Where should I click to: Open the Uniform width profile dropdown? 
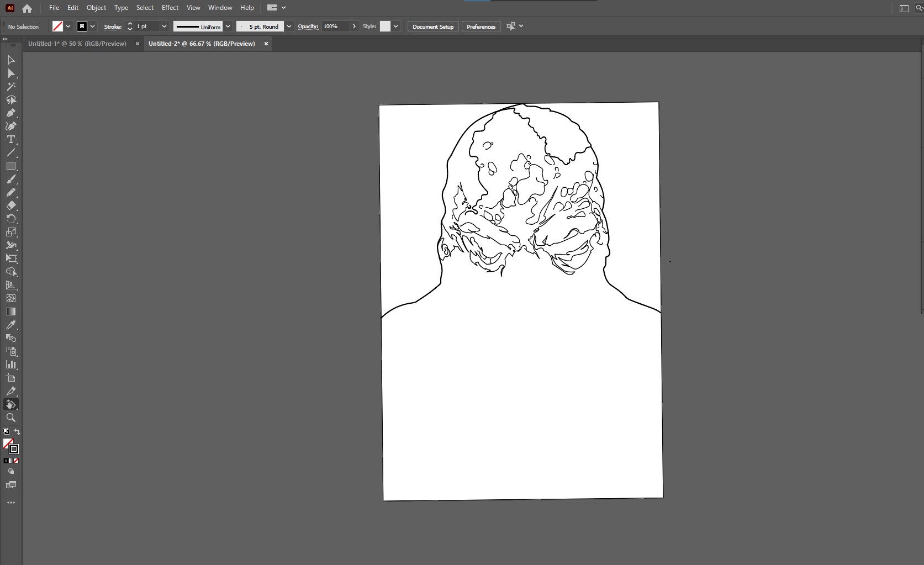[228, 27]
